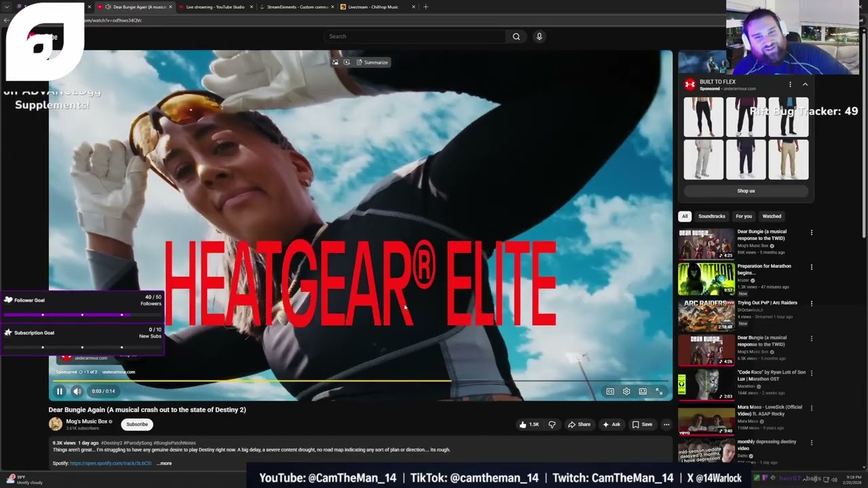The image size is (868, 488).
Task: Open the Ask assistant button
Action: [611, 424]
